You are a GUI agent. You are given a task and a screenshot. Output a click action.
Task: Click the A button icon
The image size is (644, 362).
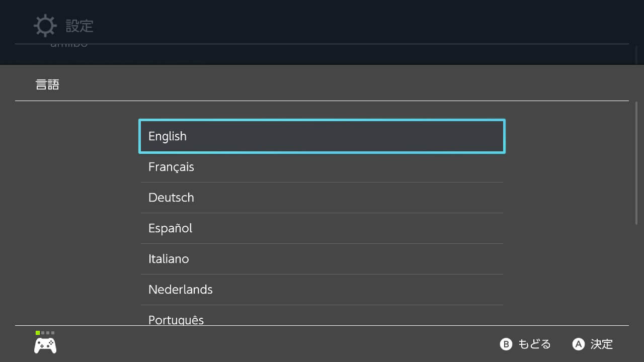pos(579,344)
